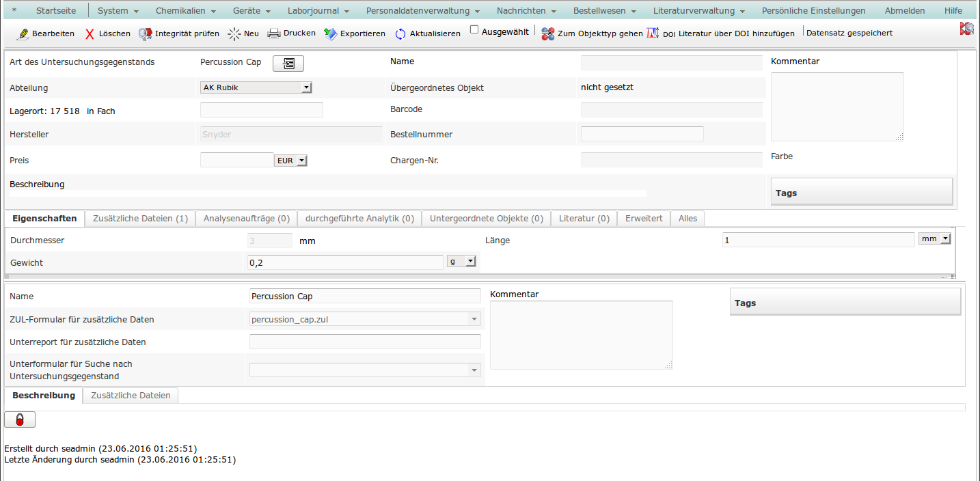
Task: Click the Integrität prüfen icon
Action: [145, 33]
